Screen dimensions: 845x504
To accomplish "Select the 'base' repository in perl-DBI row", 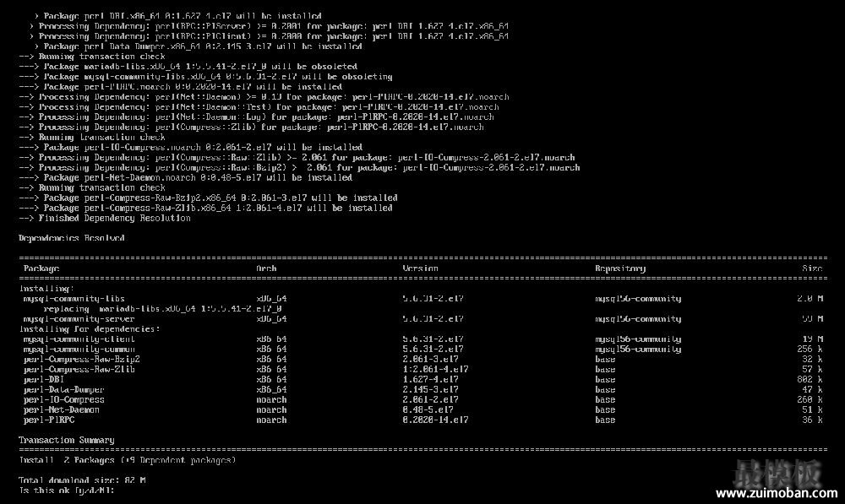I will [x=605, y=380].
